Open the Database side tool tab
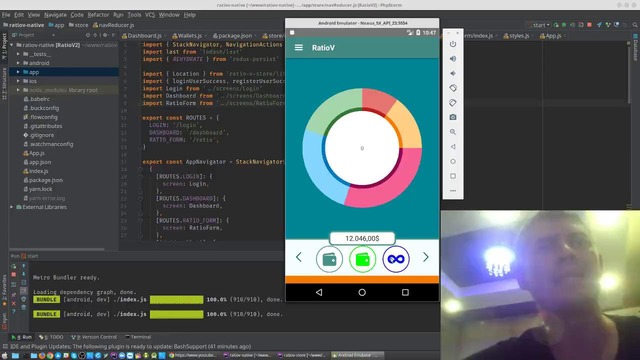The image size is (640, 360). tap(635, 47)
